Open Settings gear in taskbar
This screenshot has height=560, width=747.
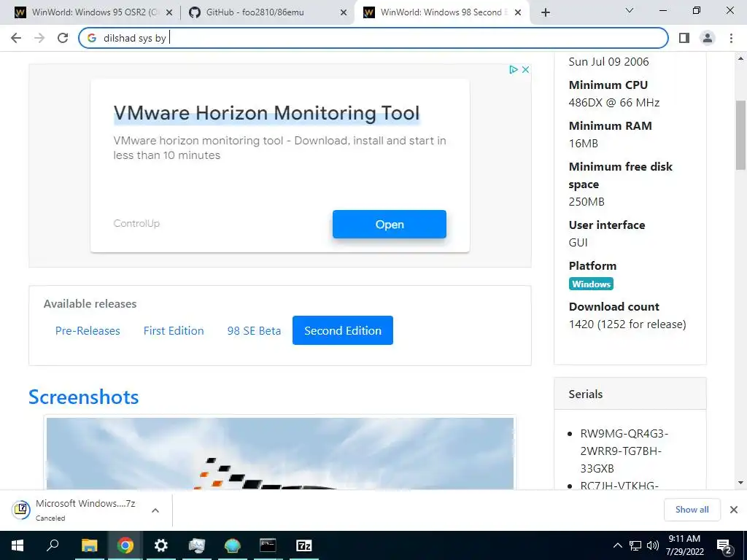tap(161, 545)
